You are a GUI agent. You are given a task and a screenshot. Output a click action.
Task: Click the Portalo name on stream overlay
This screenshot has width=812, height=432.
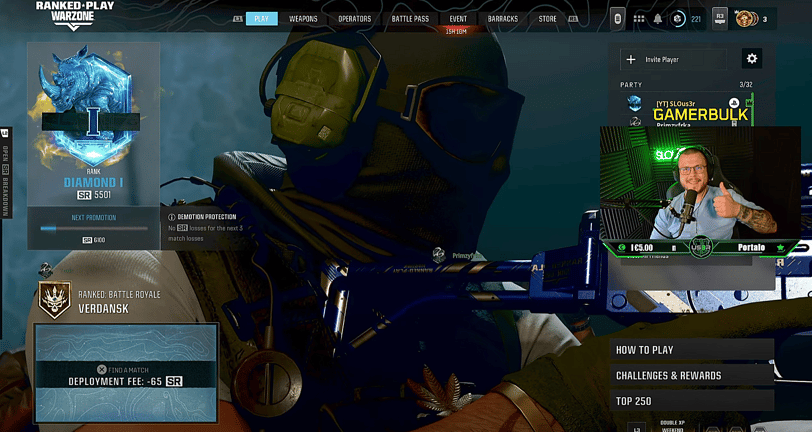[x=751, y=248]
